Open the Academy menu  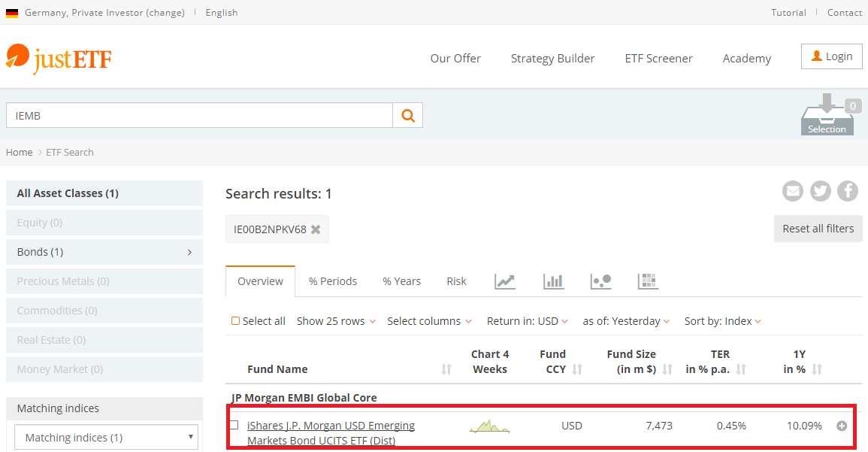(x=747, y=58)
